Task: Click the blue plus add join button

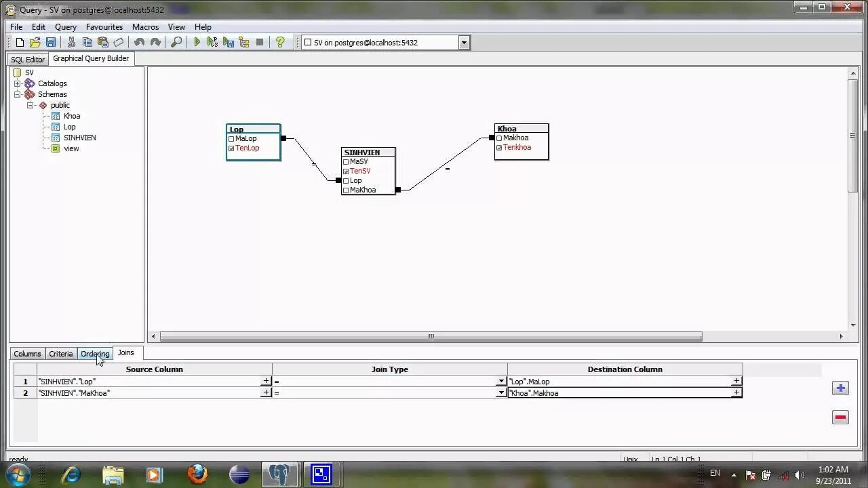Action: 840,388
